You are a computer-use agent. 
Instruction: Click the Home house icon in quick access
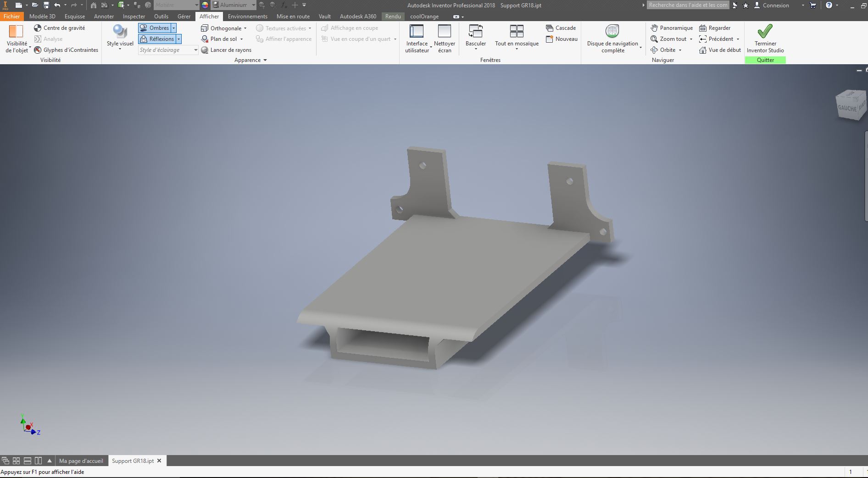point(93,5)
